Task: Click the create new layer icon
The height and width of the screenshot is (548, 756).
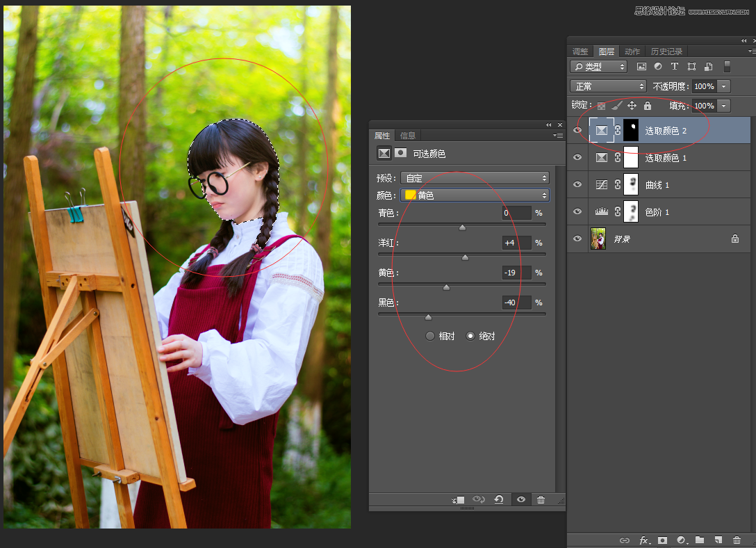Action: [x=718, y=540]
